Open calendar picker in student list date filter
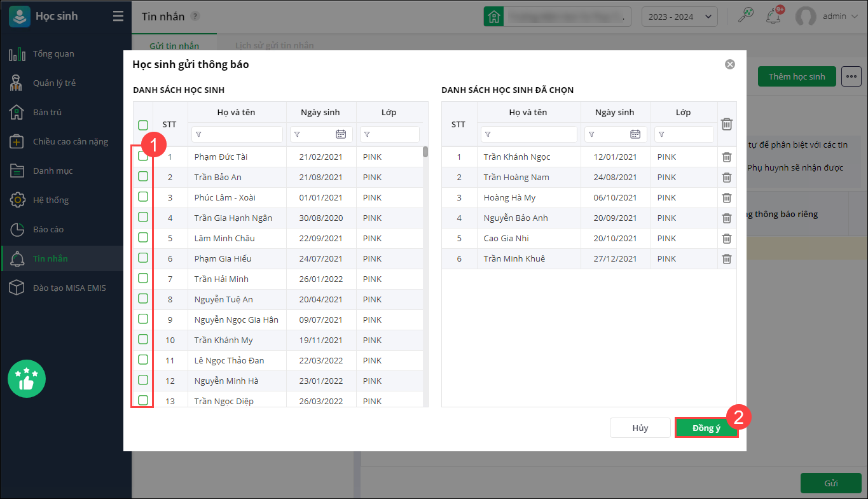The width and height of the screenshot is (868, 499). click(341, 134)
